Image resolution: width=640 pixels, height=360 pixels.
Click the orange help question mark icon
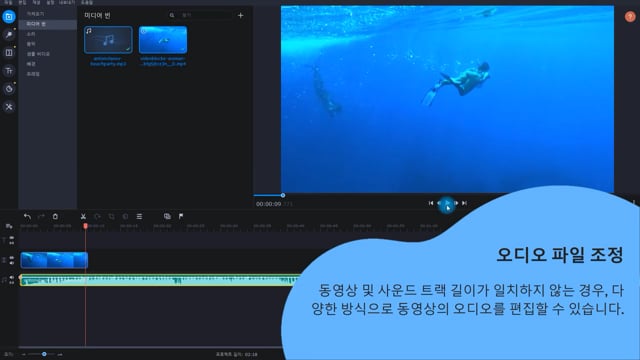(x=630, y=16)
